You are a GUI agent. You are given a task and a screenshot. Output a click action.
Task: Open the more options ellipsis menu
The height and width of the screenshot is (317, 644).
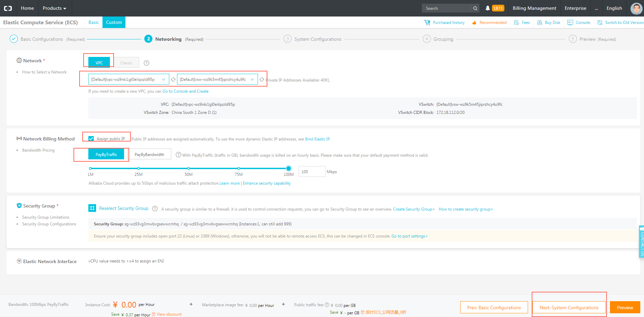[x=596, y=8]
